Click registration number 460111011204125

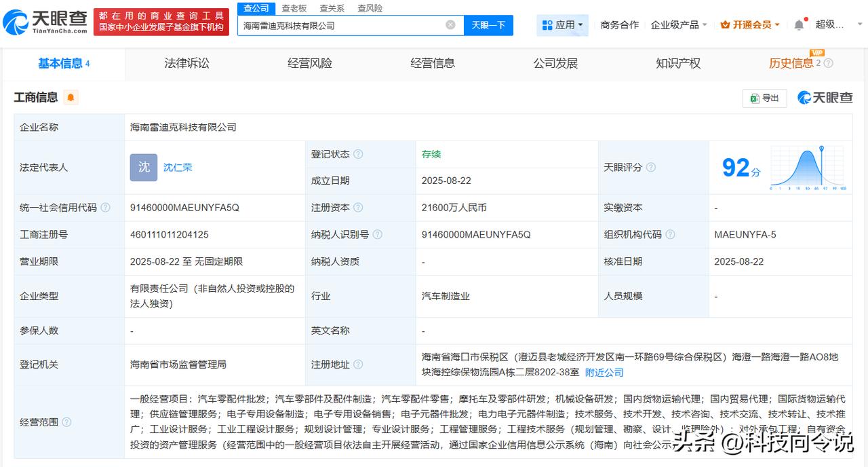click(170, 234)
